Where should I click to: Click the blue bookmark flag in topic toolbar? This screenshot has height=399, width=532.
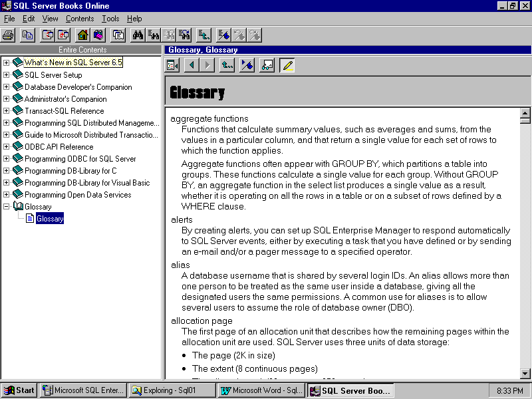coord(247,65)
